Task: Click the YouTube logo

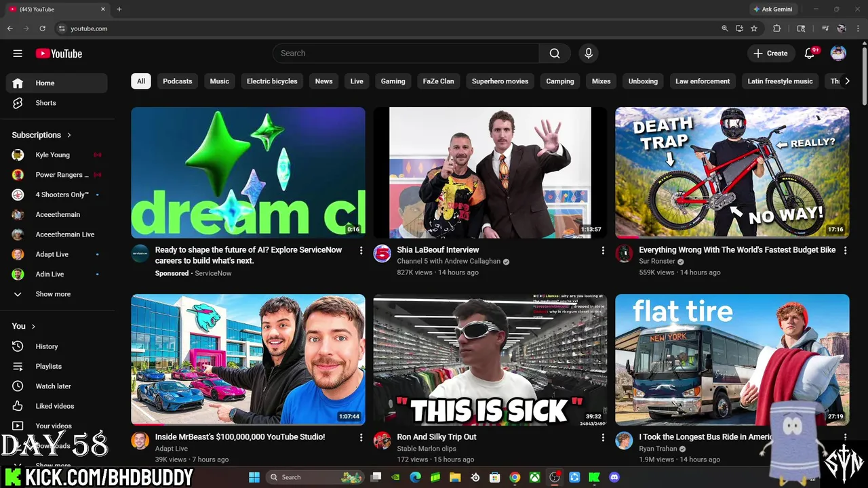Action: [59, 54]
